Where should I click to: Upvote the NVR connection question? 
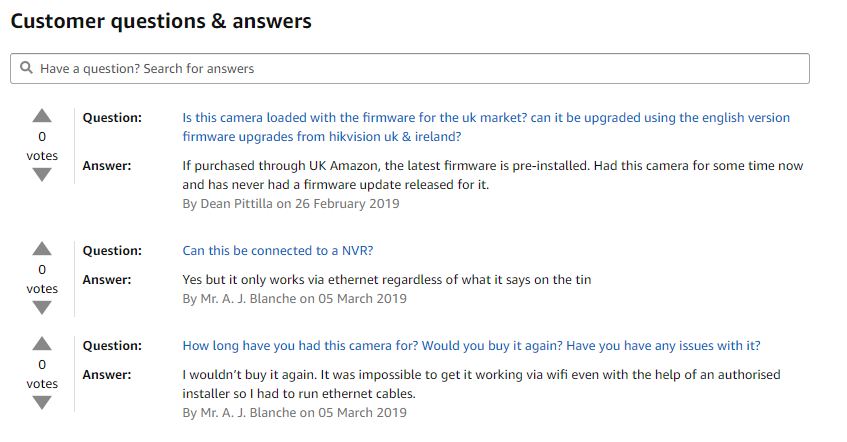(42, 249)
